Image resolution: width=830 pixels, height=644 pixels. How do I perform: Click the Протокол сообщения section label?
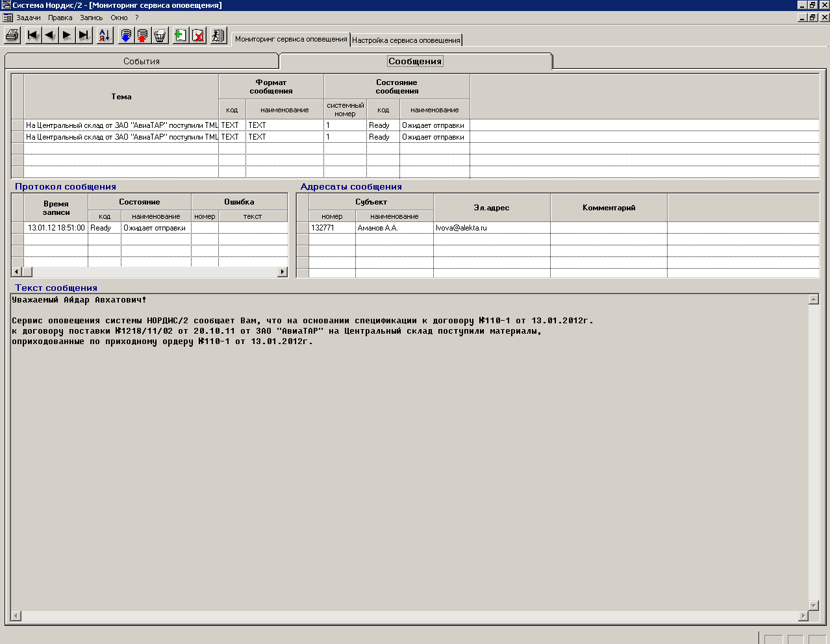coord(66,186)
